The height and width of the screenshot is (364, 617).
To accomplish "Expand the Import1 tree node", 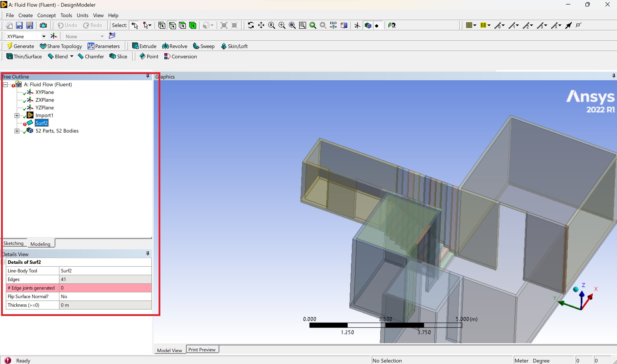I will pyautogui.click(x=17, y=115).
